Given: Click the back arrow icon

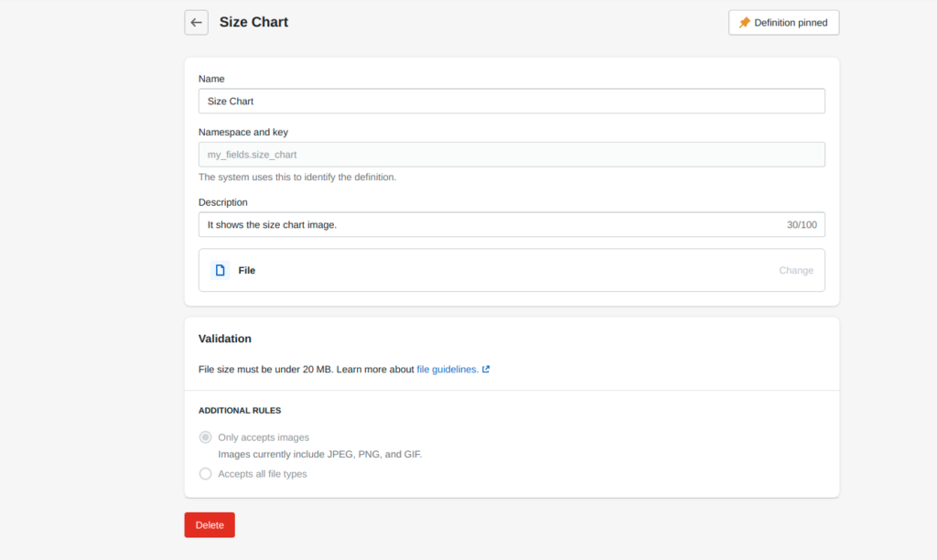Looking at the screenshot, I should click(x=196, y=23).
